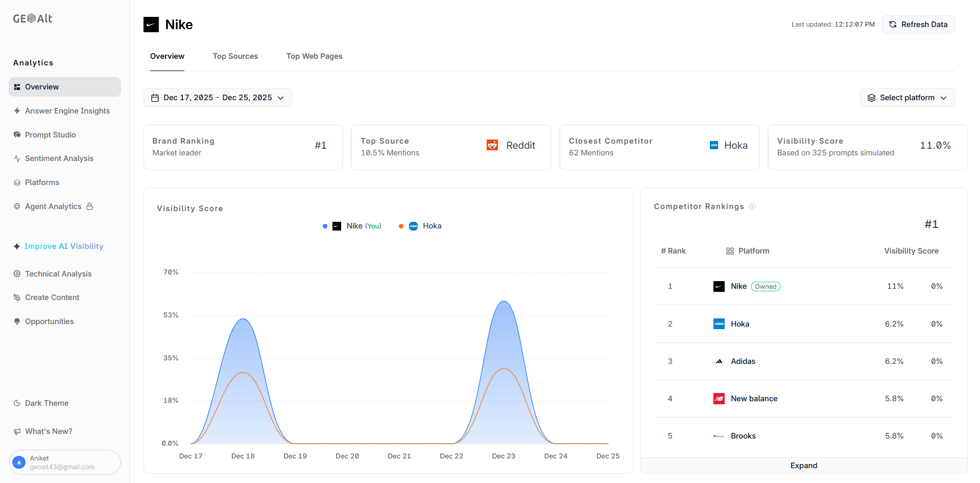Open the Opportunities page

(x=65, y=321)
